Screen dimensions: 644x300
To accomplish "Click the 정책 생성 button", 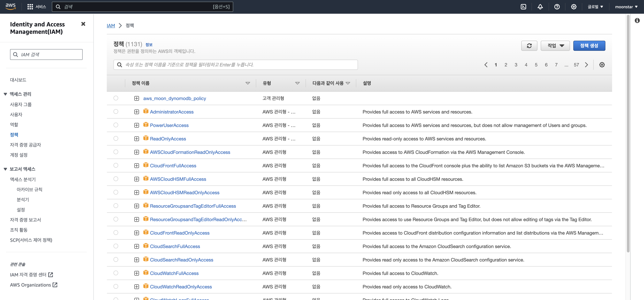I will point(589,46).
